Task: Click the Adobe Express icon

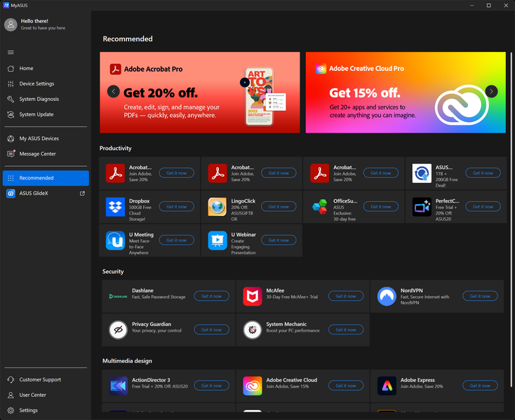Action: tap(387, 386)
